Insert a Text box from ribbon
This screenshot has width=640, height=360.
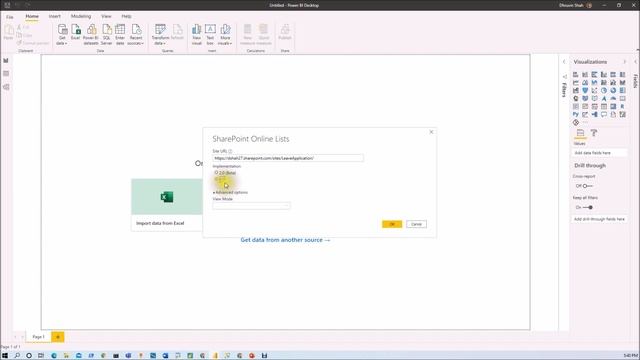(x=210, y=34)
